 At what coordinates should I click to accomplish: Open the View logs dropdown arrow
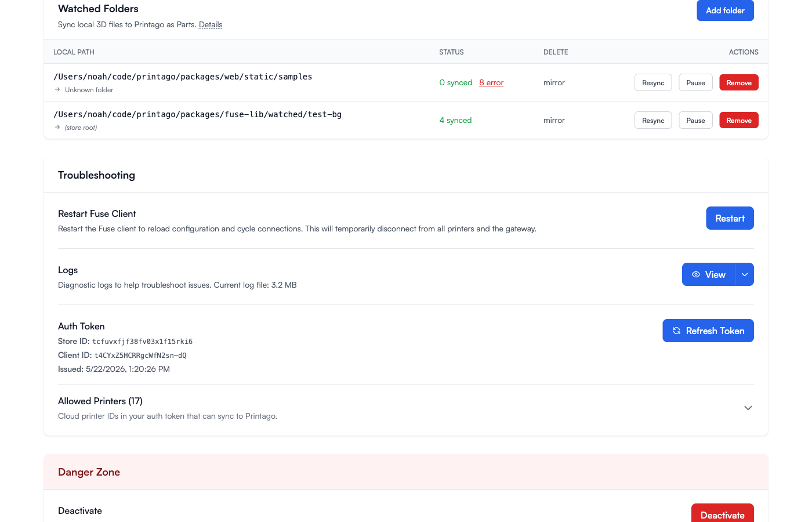click(745, 274)
